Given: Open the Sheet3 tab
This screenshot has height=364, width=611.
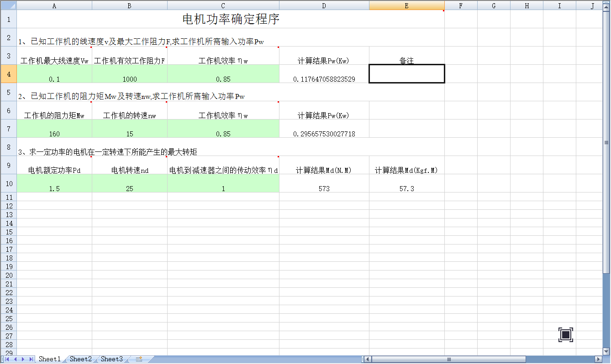Looking at the screenshot, I should (x=111, y=359).
